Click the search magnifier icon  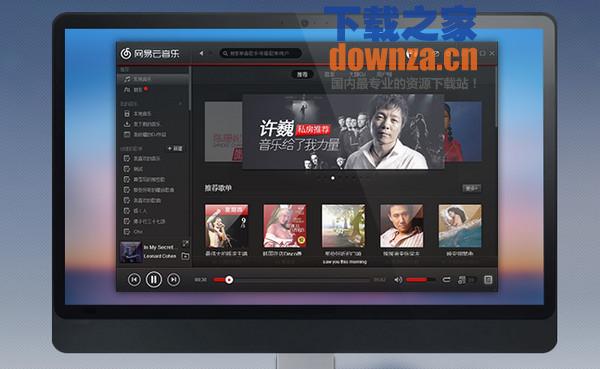(x=225, y=53)
